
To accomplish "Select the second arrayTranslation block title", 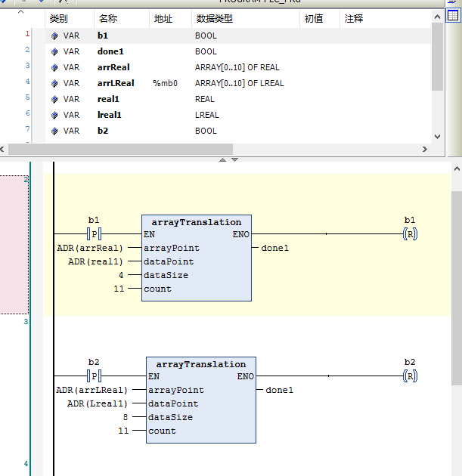I will coord(201,364).
